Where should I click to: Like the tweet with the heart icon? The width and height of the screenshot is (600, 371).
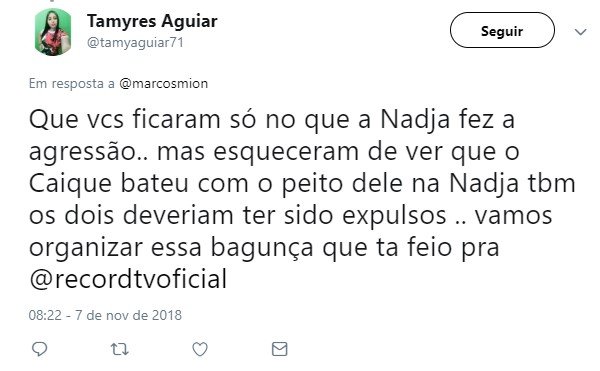(200, 349)
